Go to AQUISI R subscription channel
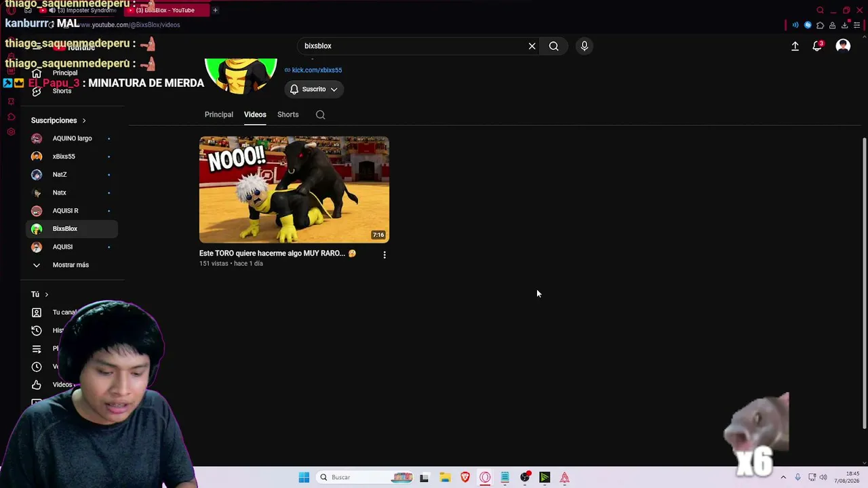This screenshot has width=868, height=488. (x=71, y=211)
